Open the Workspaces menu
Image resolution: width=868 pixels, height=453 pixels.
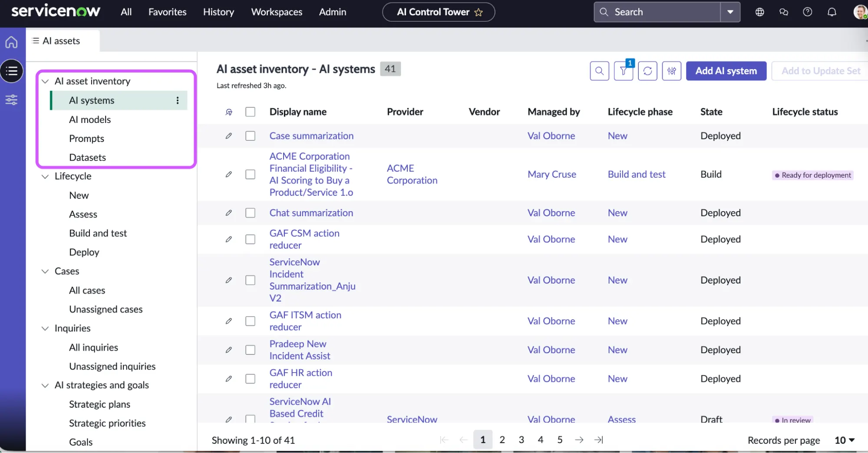point(277,12)
